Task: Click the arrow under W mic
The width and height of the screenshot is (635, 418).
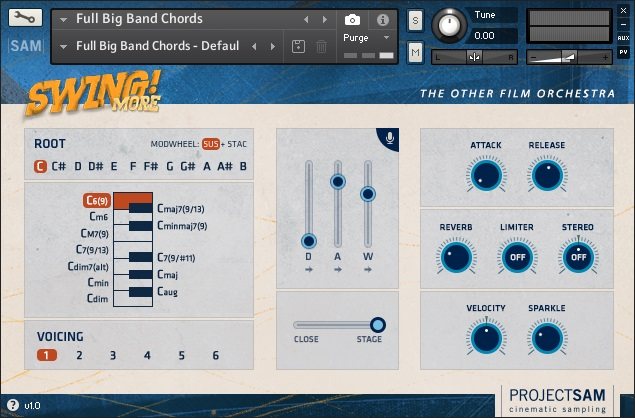Action: [x=368, y=269]
